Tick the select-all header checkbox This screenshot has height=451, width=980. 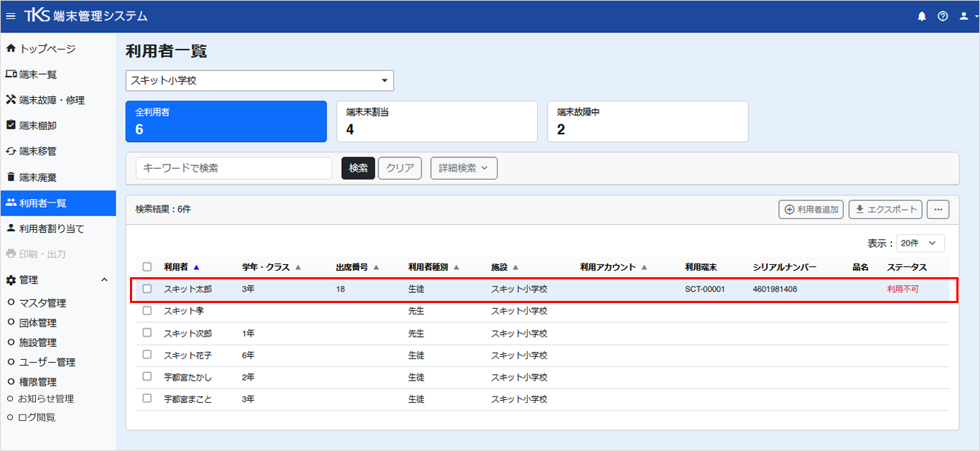tap(147, 266)
